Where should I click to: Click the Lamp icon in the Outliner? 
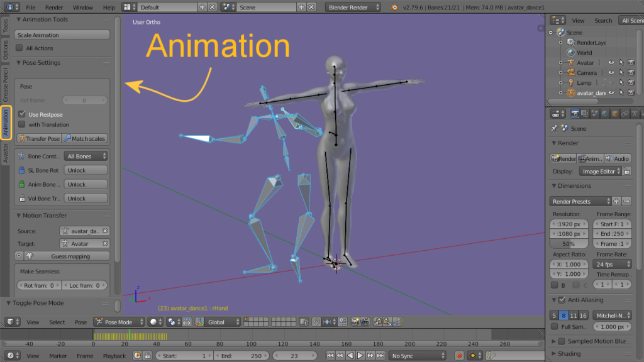(x=571, y=82)
